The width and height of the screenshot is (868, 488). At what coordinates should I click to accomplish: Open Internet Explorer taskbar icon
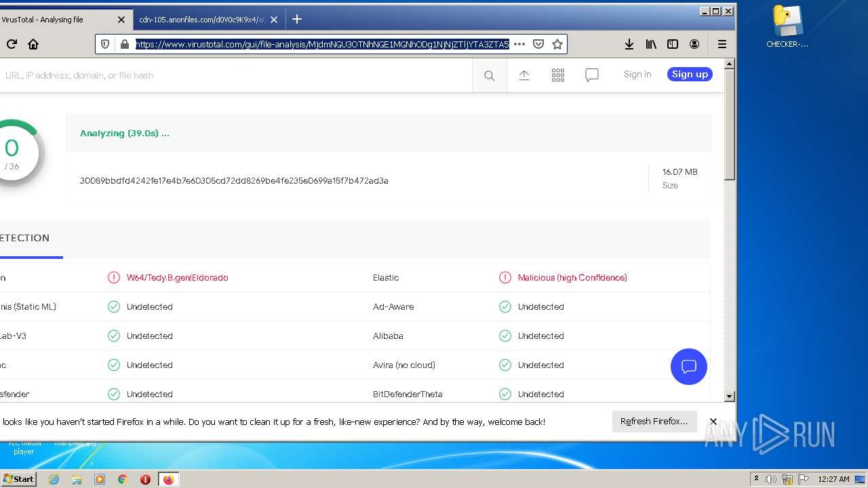(54, 479)
